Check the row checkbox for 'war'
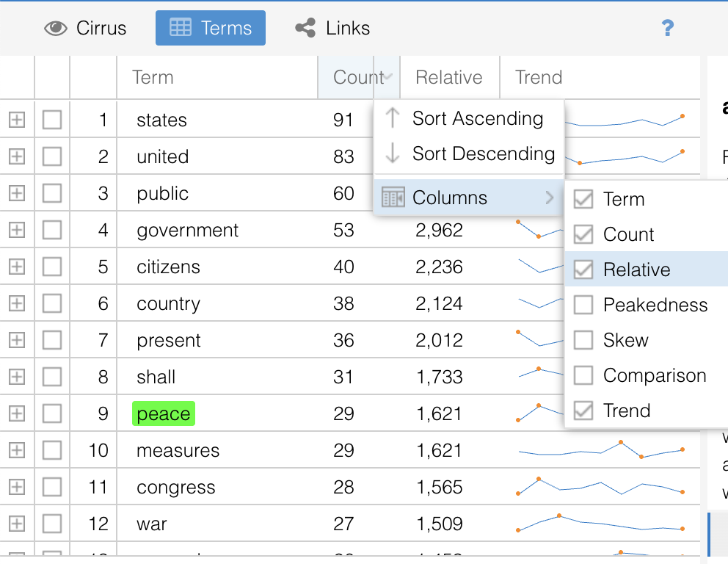 [52, 524]
